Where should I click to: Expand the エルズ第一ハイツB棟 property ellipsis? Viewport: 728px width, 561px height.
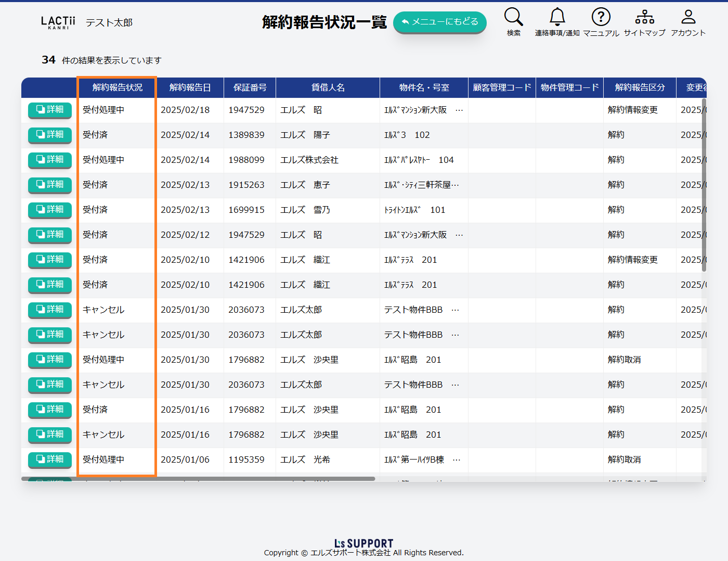pyautogui.click(x=456, y=460)
